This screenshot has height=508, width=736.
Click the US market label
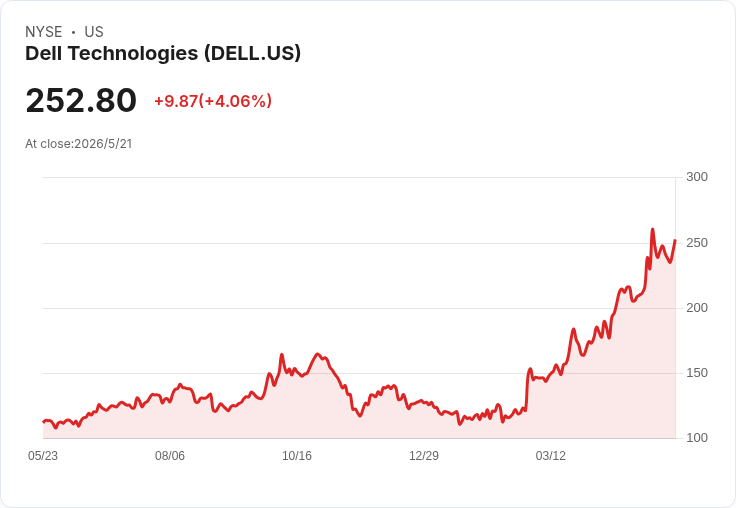pos(94,32)
